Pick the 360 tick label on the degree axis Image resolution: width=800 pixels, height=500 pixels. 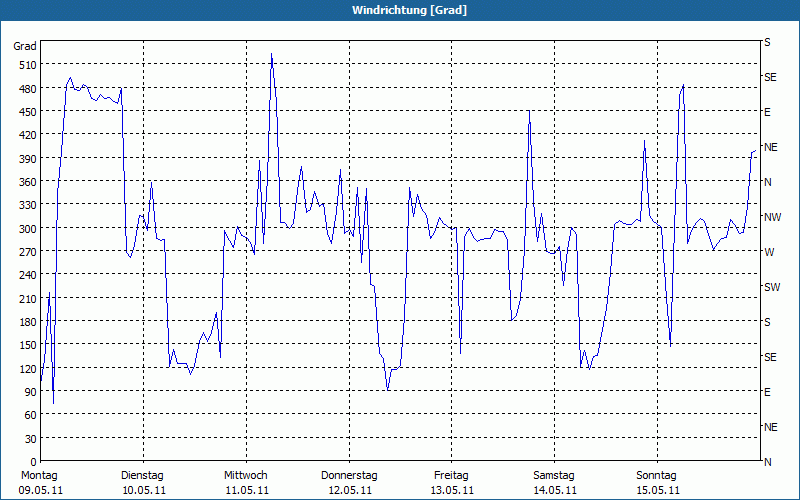click(x=28, y=182)
